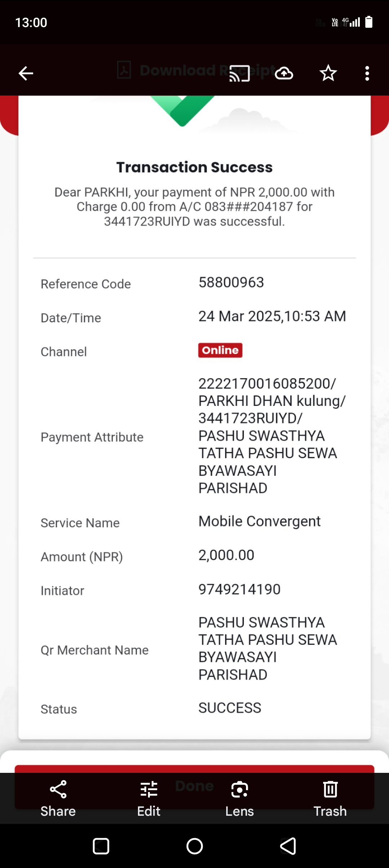Tap the battery status icon
The width and height of the screenshot is (389, 868).
368,22
